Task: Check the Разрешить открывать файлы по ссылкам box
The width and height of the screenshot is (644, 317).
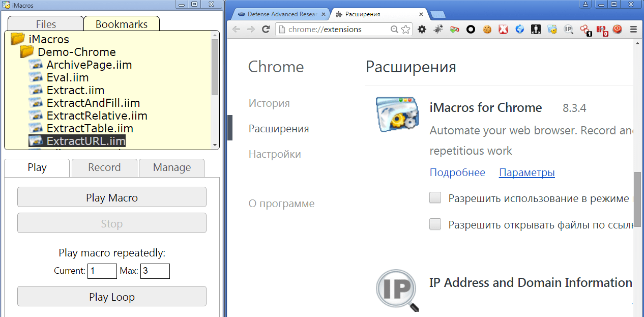Action: click(x=435, y=224)
